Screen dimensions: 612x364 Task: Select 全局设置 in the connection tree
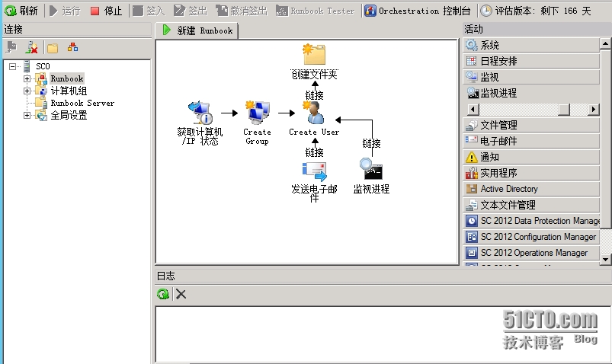(x=69, y=115)
